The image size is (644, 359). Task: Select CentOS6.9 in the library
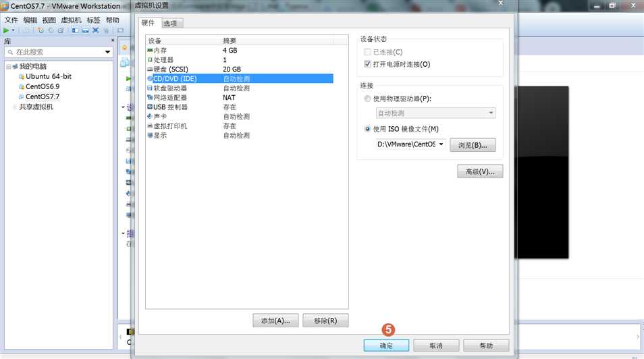43,86
